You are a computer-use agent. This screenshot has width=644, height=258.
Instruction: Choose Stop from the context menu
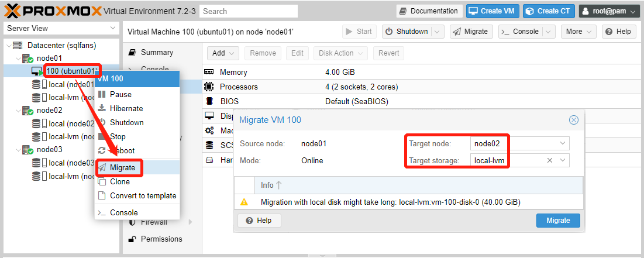coord(137,136)
